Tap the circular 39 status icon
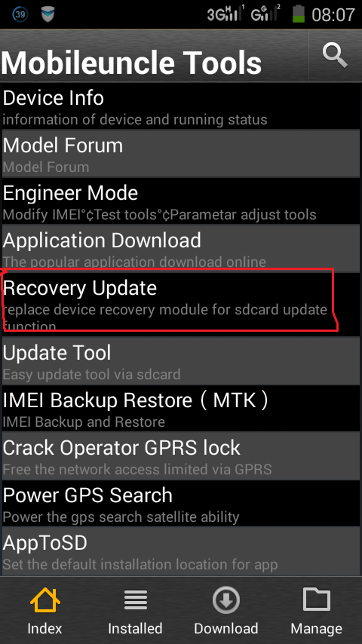The image size is (362, 644). click(x=20, y=14)
